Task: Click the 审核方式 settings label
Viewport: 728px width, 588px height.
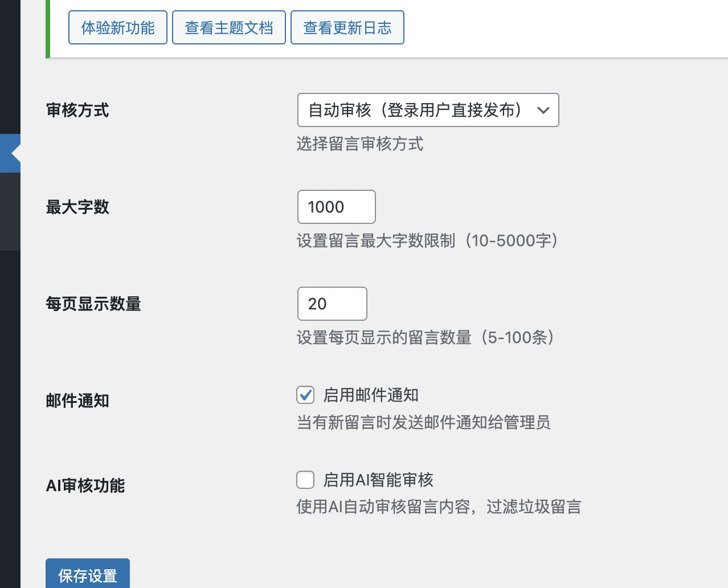Action: pos(77,111)
